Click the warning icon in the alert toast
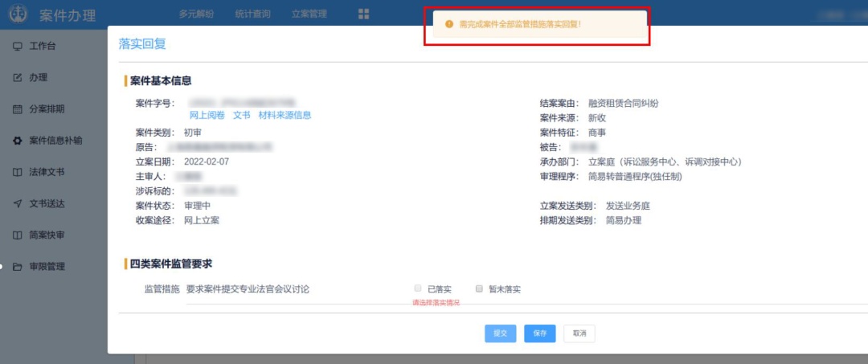 (x=448, y=25)
